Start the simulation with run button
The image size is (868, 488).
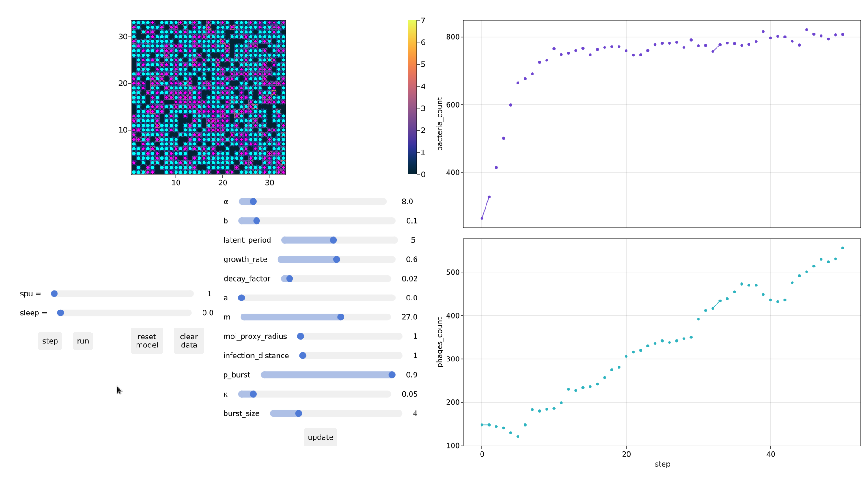(83, 341)
